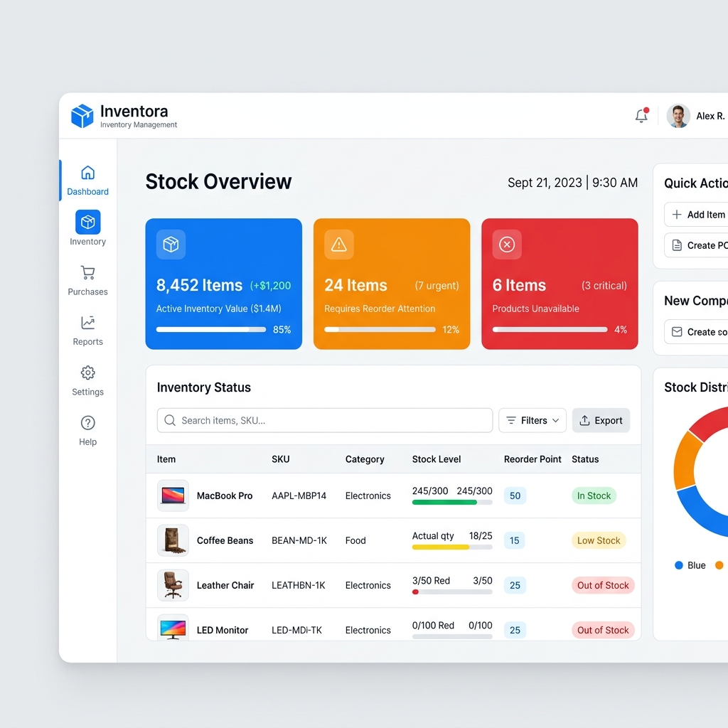The width and height of the screenshot is (728, 728).
Task: Open the Reports chart icon
Action: [87, 323]
